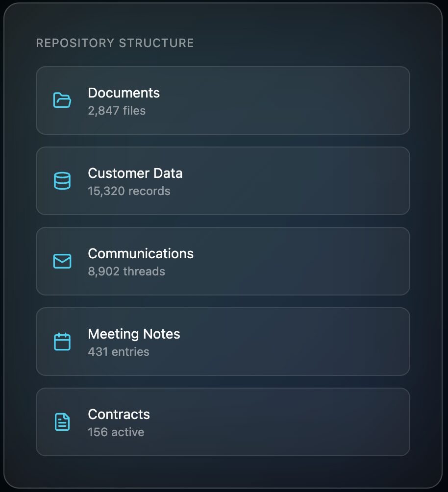
Task: Click the Customer Data database icon
Action: point(62,181)
